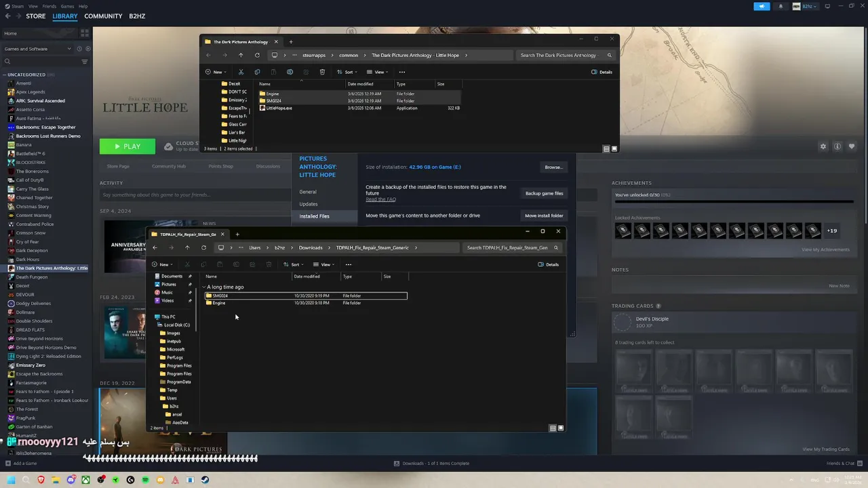Open the Games and Software filter dropdown
The width and height of the screenshot is (868, 488).
37,49
